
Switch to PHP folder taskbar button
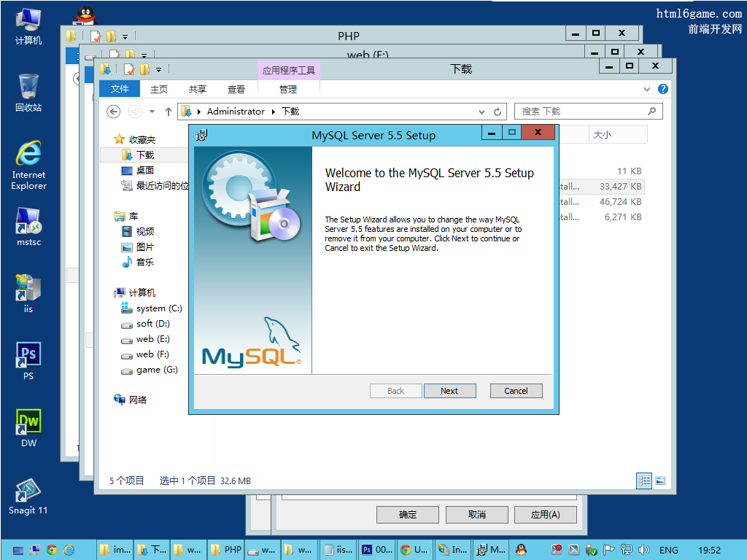pyautogui.click(x=226, y=550)
